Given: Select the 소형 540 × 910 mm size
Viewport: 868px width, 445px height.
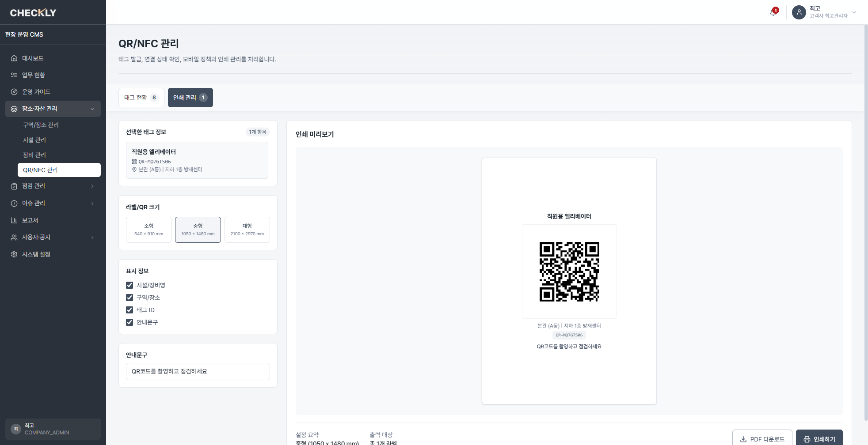Looking at the screenshot, I should pyautogui.click(x=148, y=230).
